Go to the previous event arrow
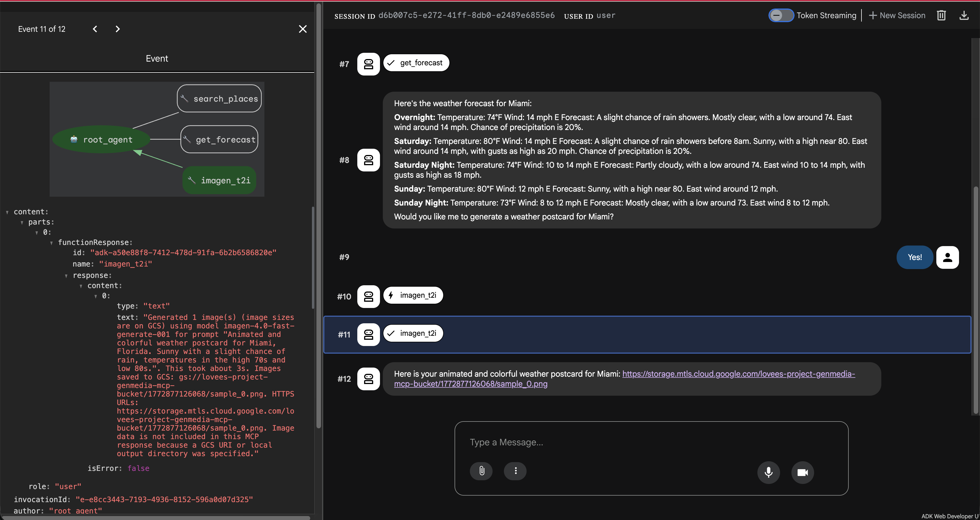The height and width of the screenshot is (520, 980). 95,29
